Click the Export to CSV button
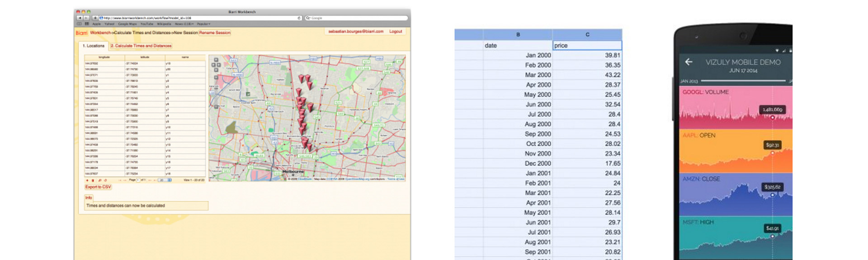868x260 pixels. click(98, 187)
